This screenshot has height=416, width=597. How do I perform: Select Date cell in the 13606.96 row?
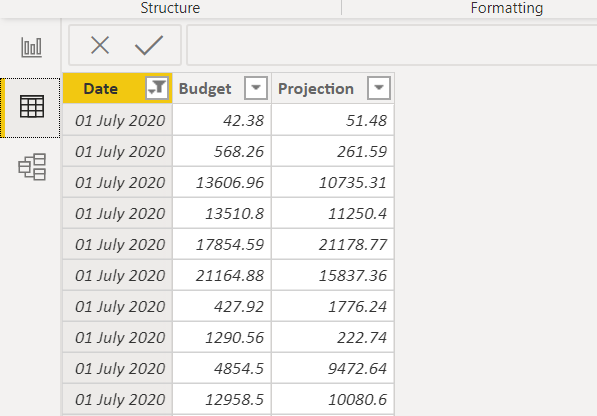click(118, 183)
